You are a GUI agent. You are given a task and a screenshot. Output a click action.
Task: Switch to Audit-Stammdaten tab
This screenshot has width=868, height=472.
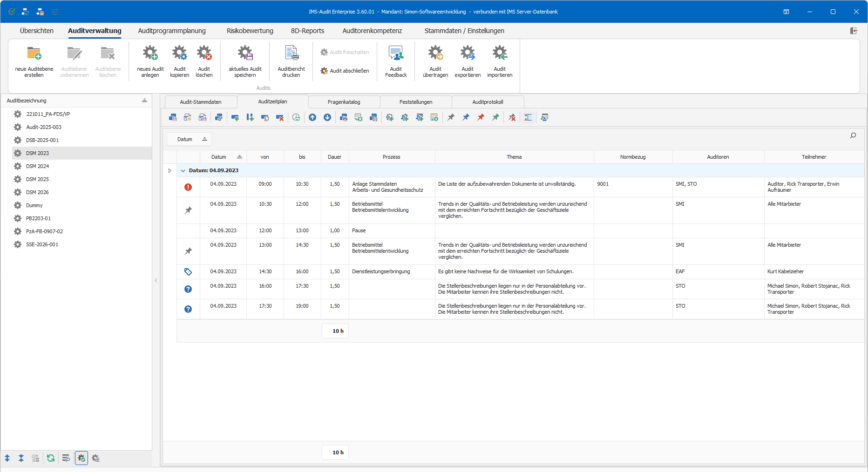pyautogui.click(x=201, y=102)
